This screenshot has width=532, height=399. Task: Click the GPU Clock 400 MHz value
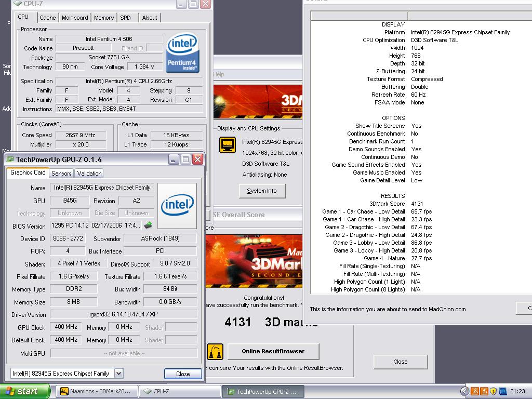tap(66, 327)
